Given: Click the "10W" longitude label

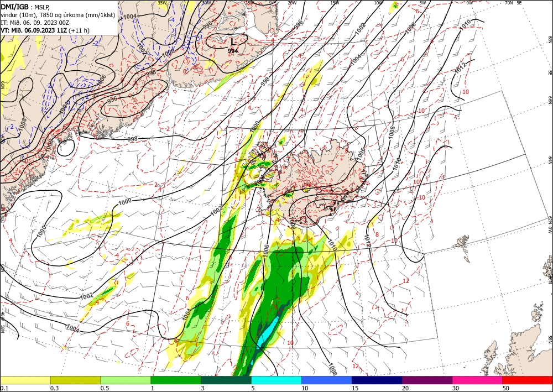Looking at the screenshot, I should [378, 3].
